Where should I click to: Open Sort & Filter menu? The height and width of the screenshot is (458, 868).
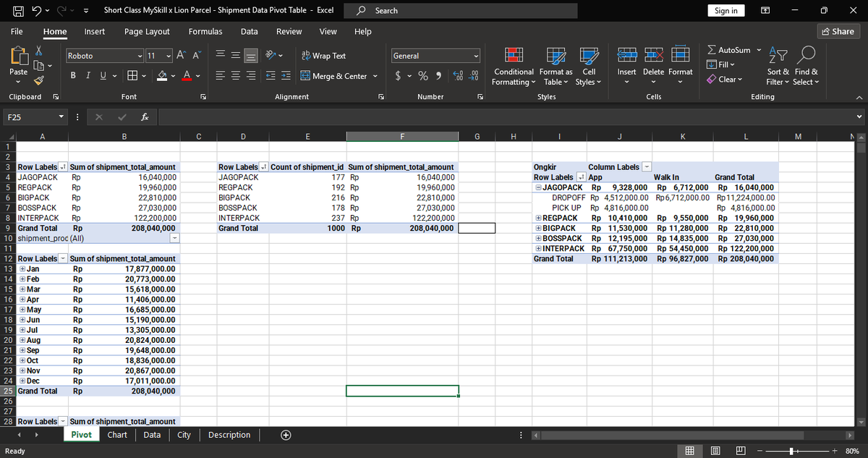(x=778, y=67)
